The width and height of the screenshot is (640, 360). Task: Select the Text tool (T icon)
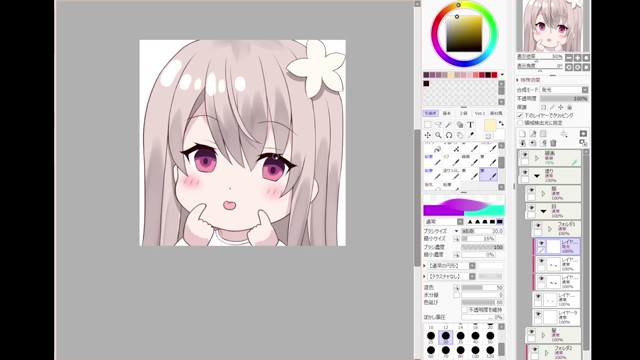pos(471,124)
